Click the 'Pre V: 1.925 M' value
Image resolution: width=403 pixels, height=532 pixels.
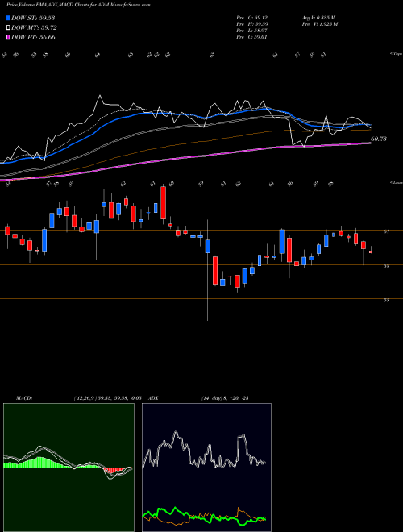319,24
